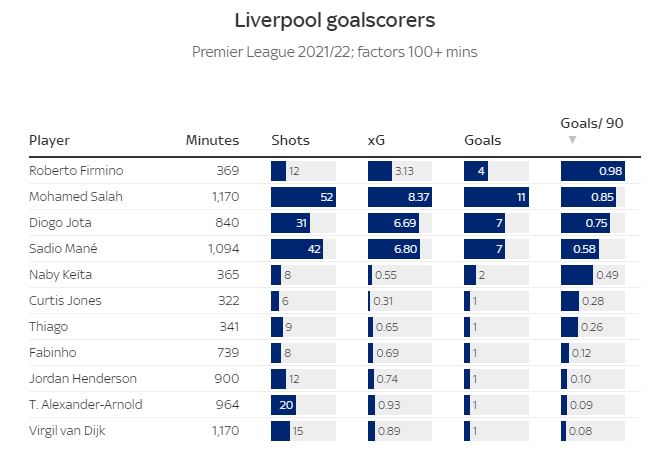Click Thiago's 0.65 xG bar
Image resolution: width=658 pixels, height=450 pixels.
370,327
